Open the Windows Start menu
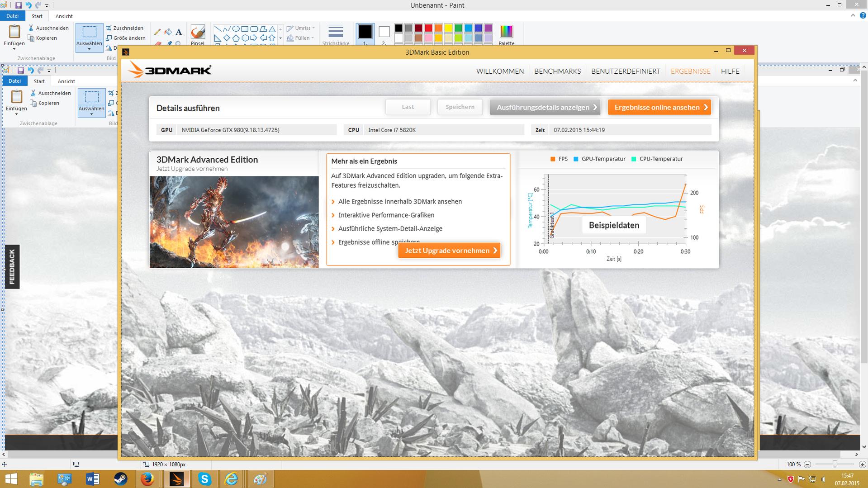Viewport: 868px width, 488px height. 11,479
